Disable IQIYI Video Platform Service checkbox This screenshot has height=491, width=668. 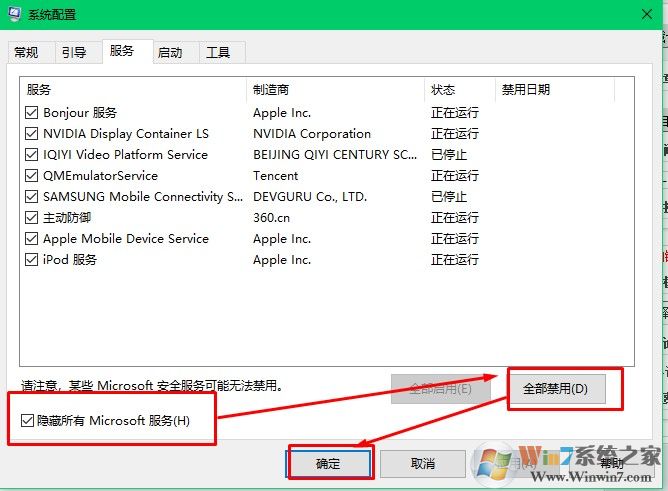coord(32,154)
